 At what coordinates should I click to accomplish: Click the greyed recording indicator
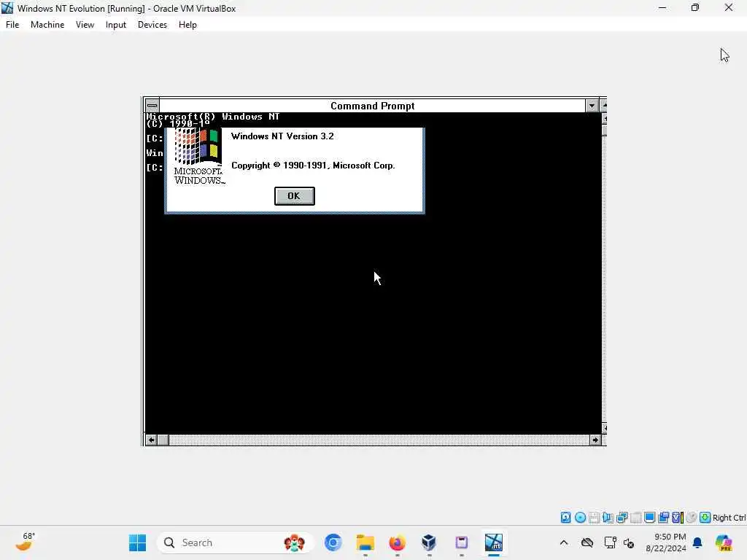(x=692, y=518)
